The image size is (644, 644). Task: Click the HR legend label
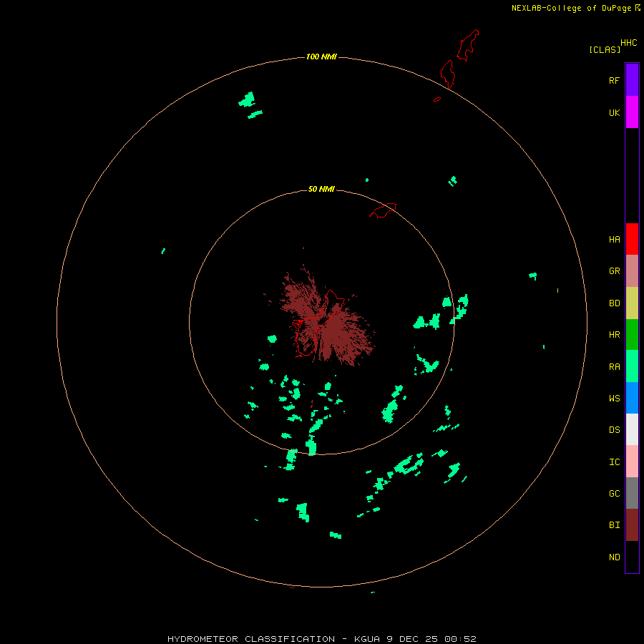pyautogui.click(x=615, y=335)
